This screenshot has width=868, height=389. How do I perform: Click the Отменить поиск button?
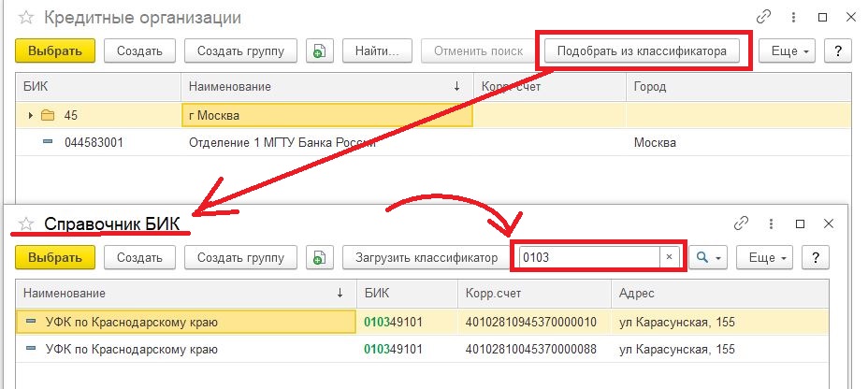point(478,50)
